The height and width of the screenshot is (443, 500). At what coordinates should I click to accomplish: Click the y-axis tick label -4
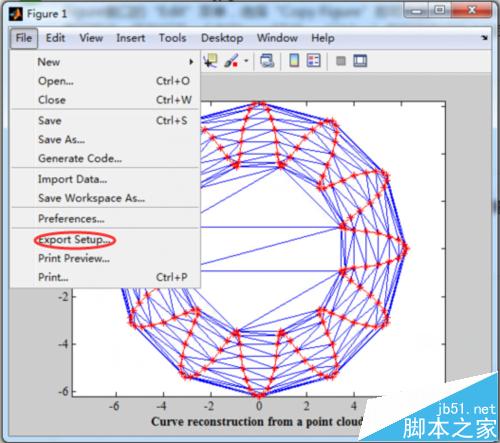click(63, 344)
